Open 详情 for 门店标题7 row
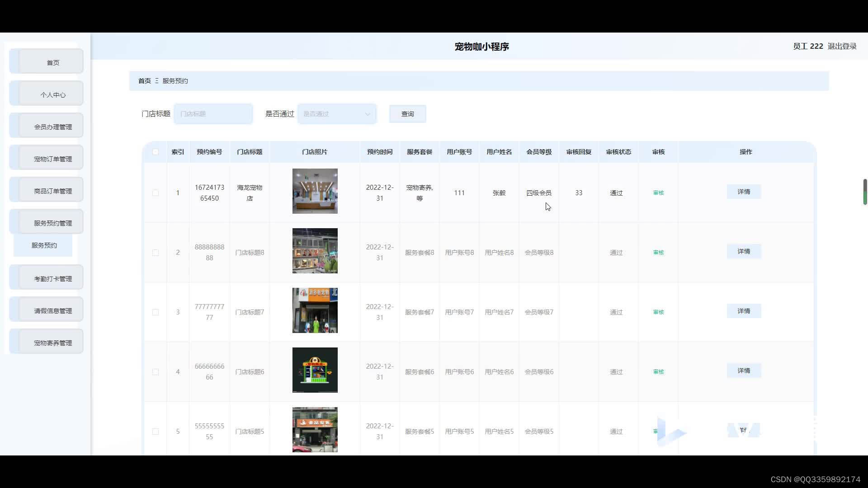The height and width of the screenshot is (488, 868). click(x=744, y=311)
